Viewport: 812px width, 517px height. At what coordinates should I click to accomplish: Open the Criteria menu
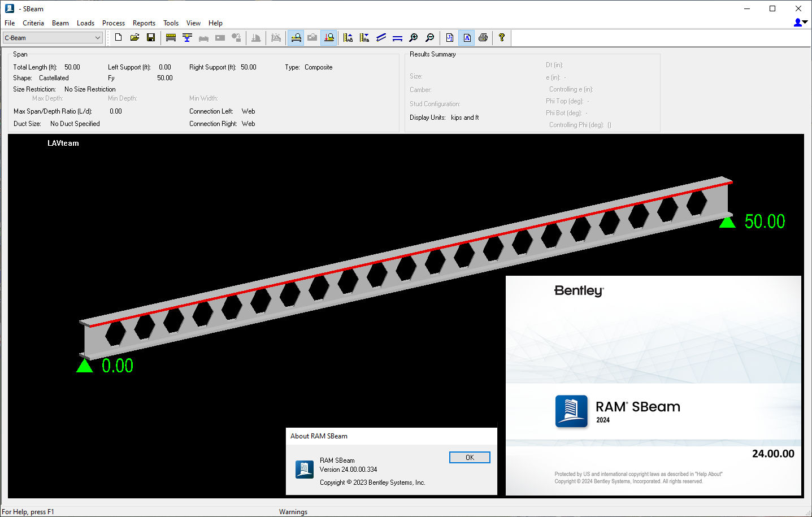click(33, 23)
